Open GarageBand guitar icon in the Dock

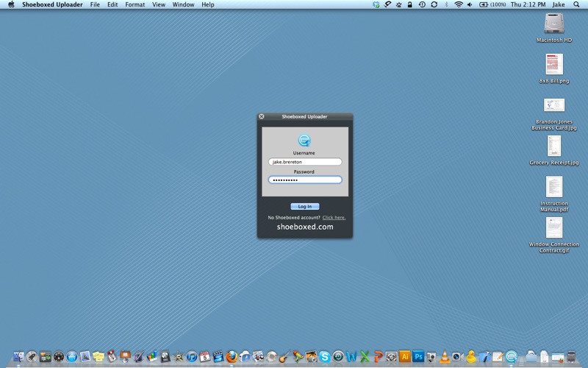284,356
